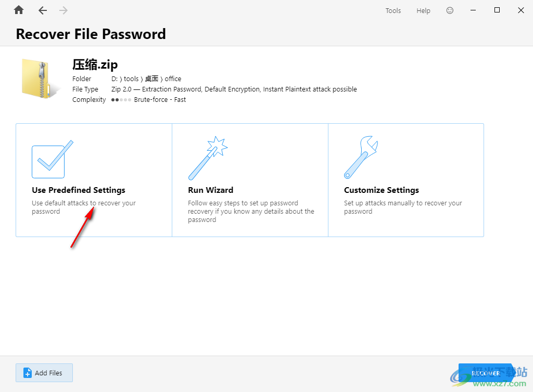Click the Recover File Password title

[x=91, y=34]
